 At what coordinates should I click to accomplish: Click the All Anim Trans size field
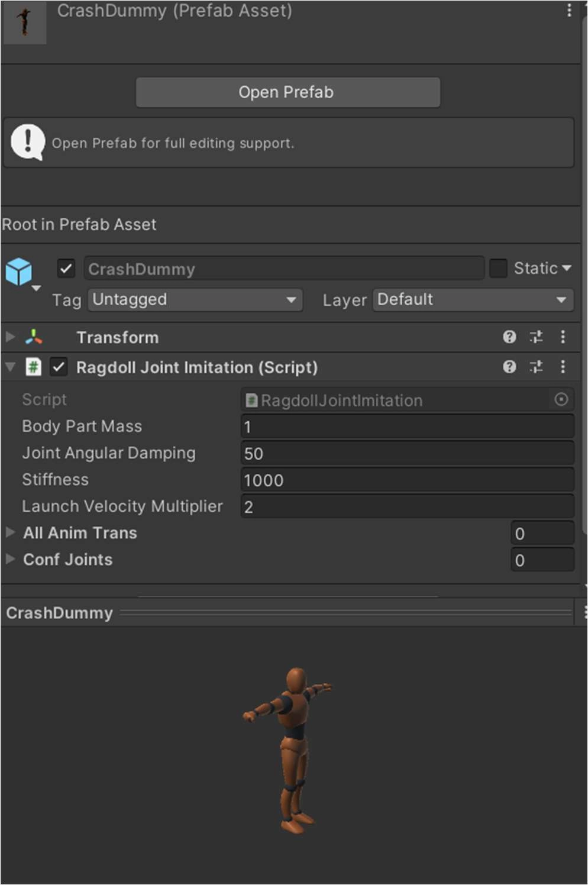(x=542, y=533)
